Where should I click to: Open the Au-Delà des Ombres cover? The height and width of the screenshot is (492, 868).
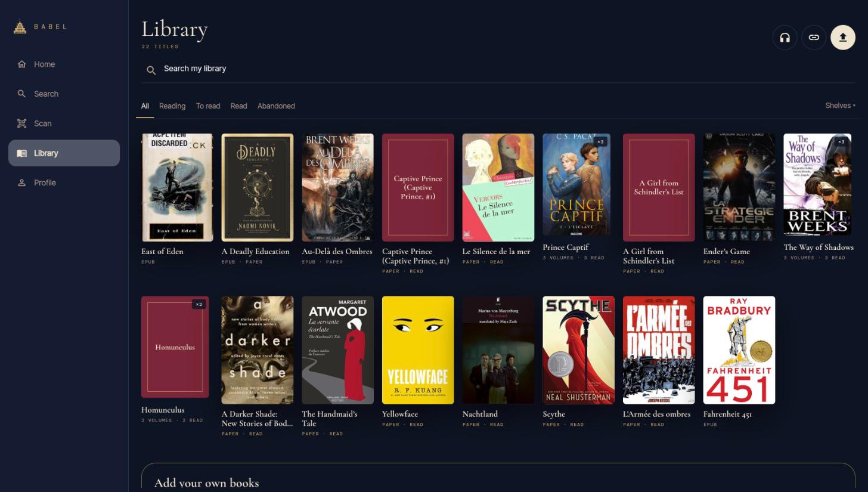[x=337, y=187]
